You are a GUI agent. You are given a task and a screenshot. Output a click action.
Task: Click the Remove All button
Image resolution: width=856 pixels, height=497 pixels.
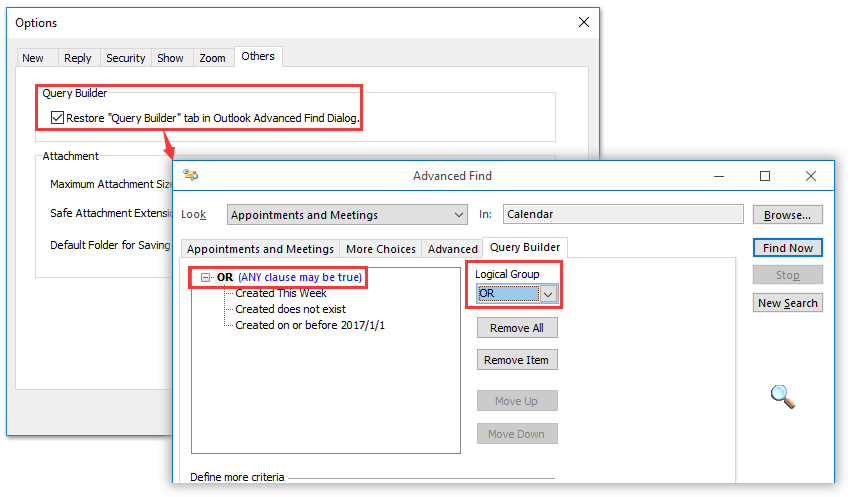(x=516, y=328)
